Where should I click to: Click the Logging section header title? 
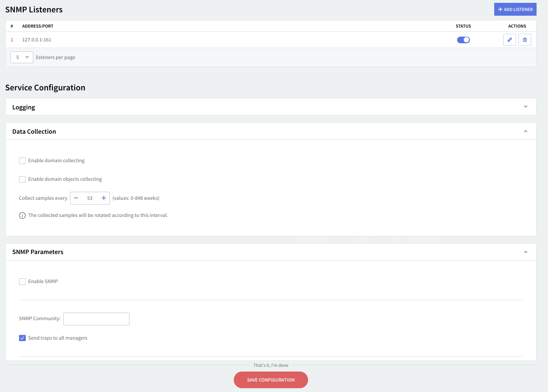[x=24, y=107]
